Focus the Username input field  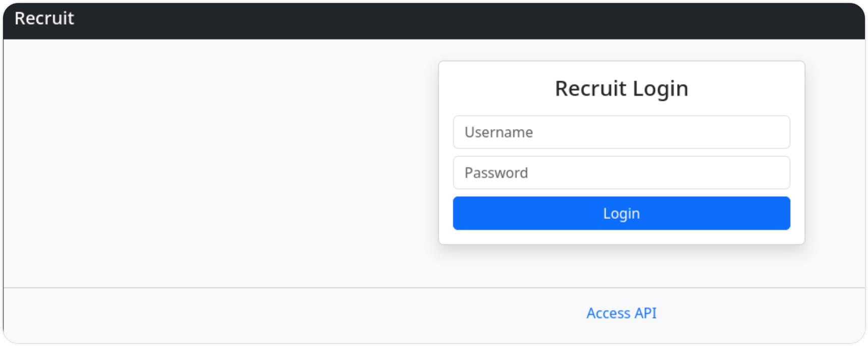621,132
